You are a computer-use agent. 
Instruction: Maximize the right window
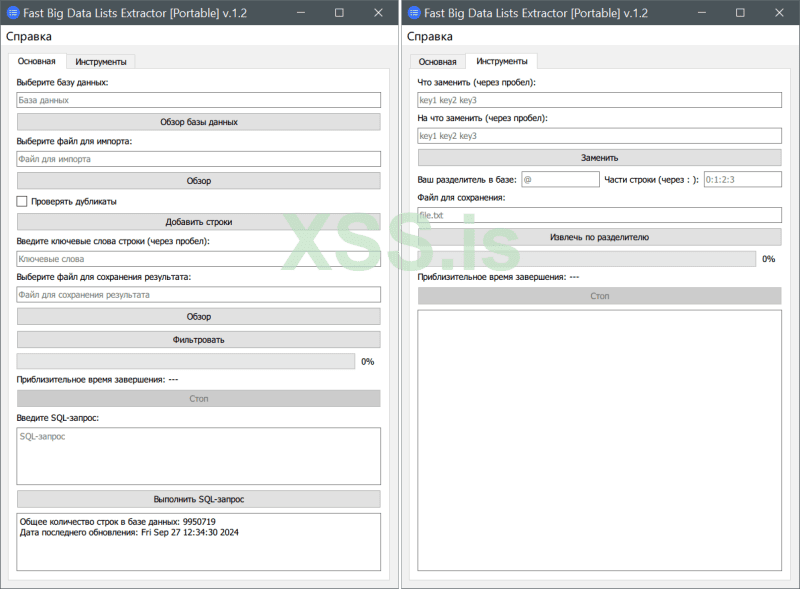tap(740, 13)
